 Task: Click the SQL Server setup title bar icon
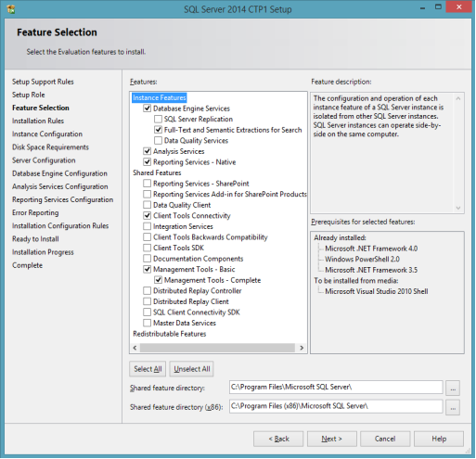tap(11, 9)
